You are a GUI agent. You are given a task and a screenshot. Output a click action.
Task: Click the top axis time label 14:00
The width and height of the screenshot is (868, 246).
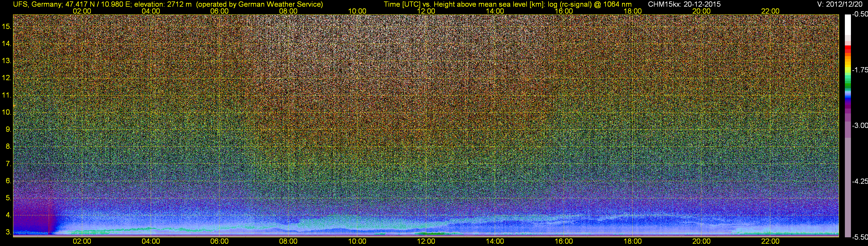[x=495, y=11]
